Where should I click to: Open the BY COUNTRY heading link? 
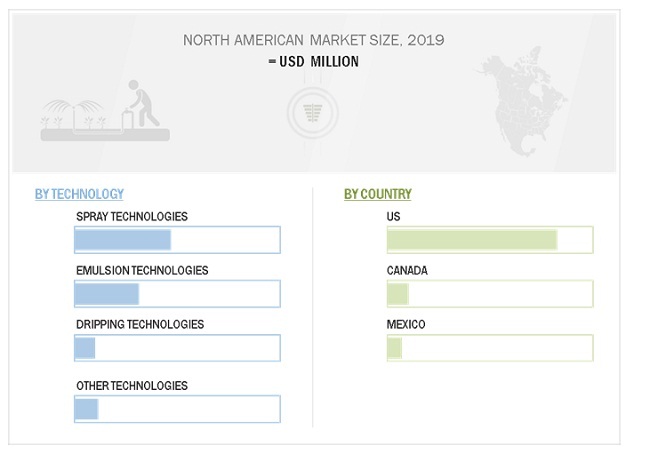pyautogui.click(x=377, y=194)
